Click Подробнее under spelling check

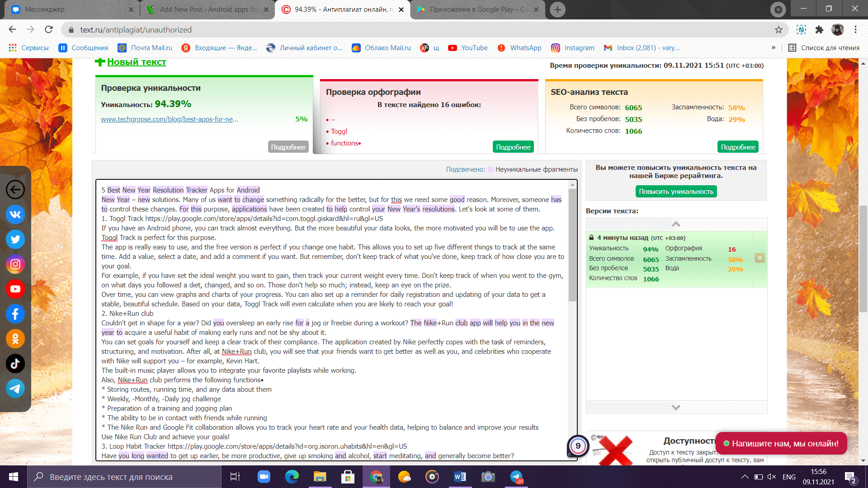tap(513, 147)
